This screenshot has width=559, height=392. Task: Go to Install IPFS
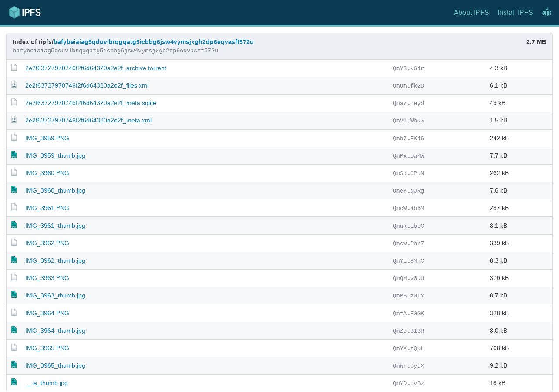click(515, 12)
